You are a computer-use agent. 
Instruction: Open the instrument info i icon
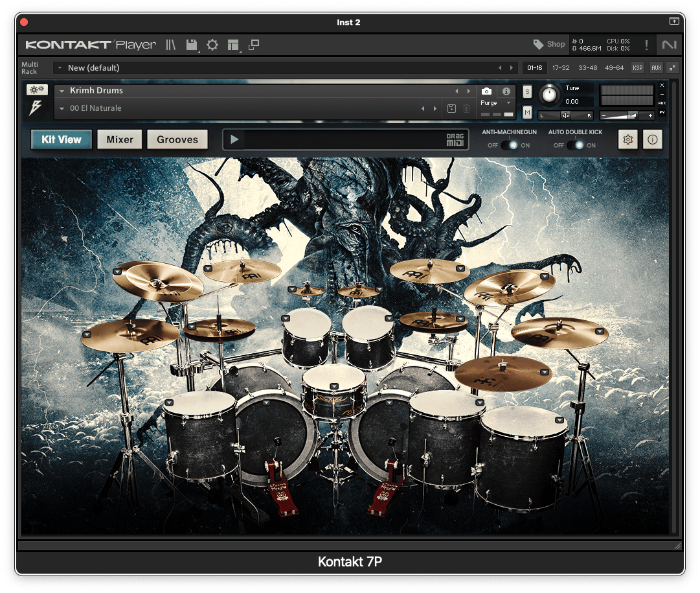pyautogui.click(x=506, y=91)
